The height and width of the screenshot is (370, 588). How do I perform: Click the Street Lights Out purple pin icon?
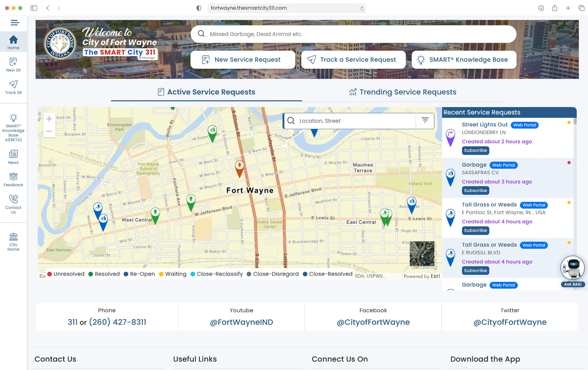point(450,138)
